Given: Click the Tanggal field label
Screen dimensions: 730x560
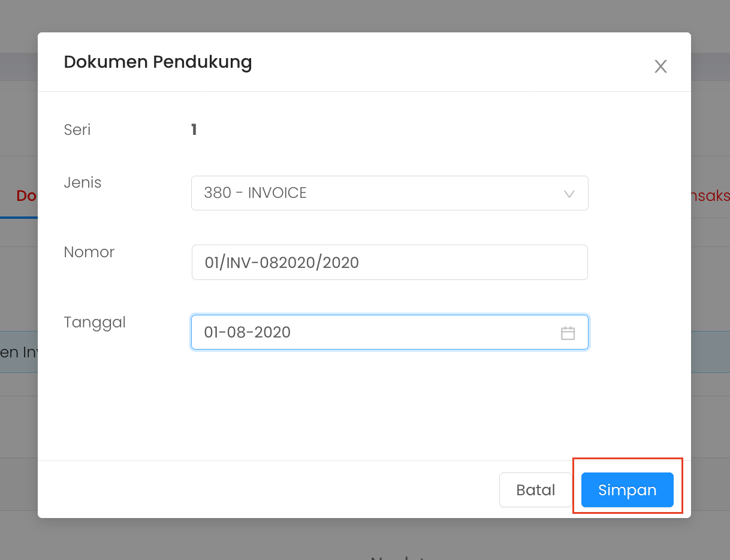Looking at the screenshot, I should tap(95, 322).
